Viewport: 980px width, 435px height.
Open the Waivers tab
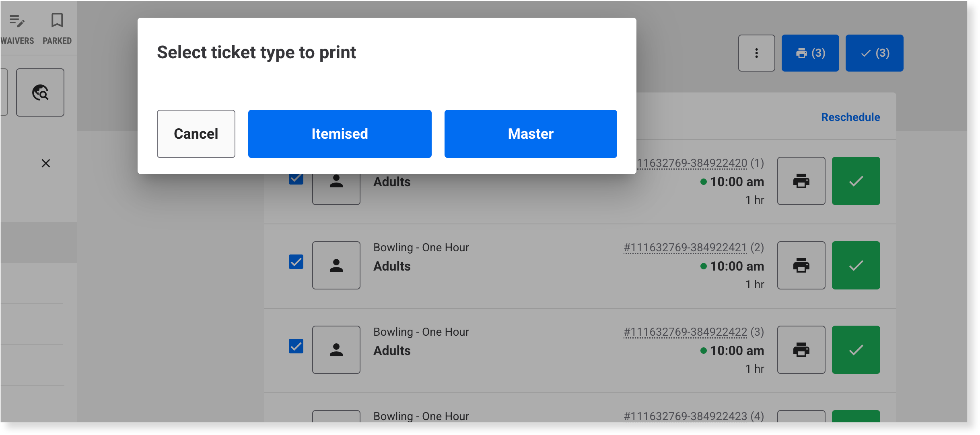tap(17, 29)
